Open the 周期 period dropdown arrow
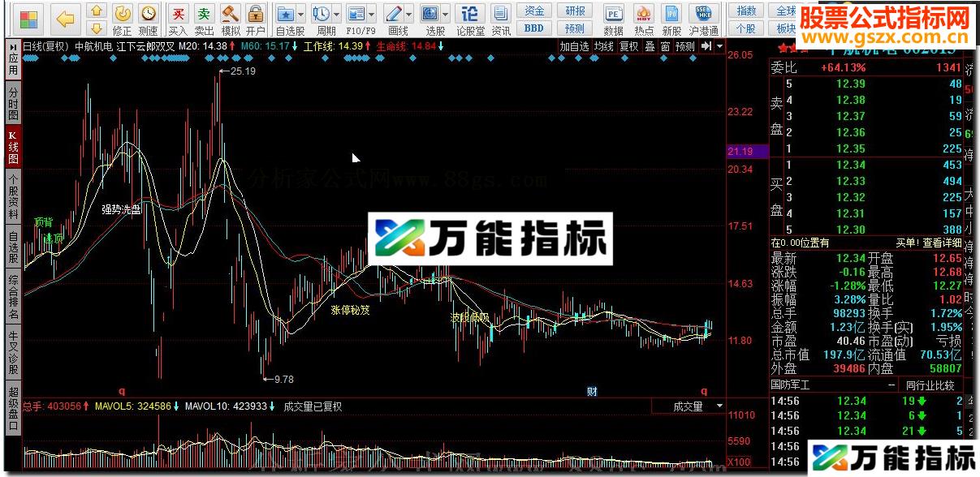 (335, 15)
